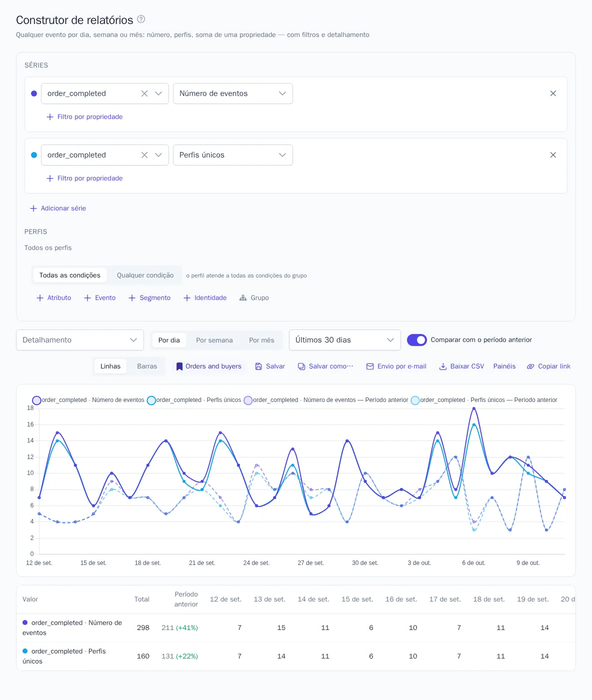
Task: Select the Por semana granularity tab
Action: 214,340
